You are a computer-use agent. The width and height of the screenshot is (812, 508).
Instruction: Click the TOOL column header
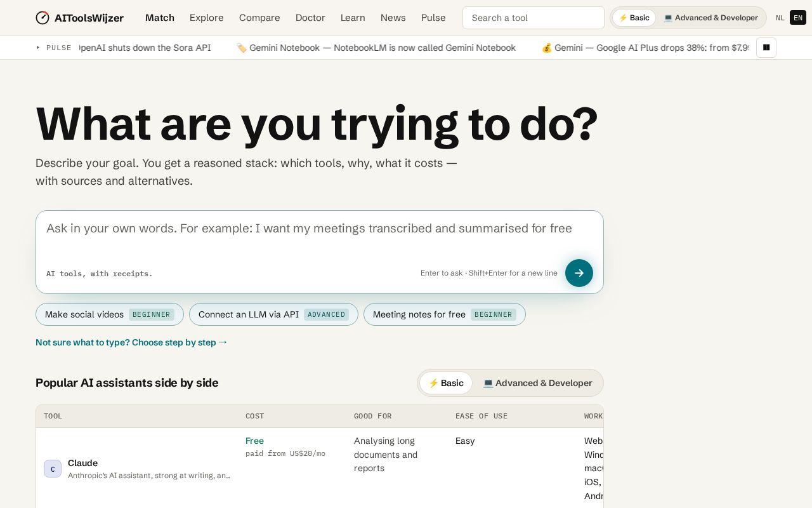53,416
